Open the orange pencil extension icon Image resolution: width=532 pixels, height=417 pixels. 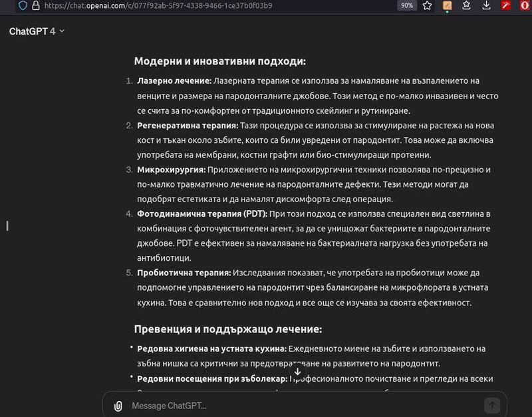tap(448, 6)
